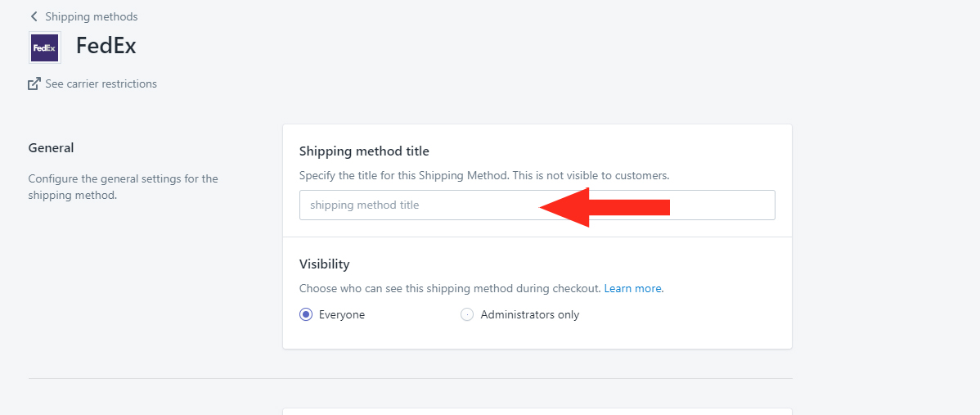Click the partially visible card below General
Viewport: 980px width, 415px height.
tap(537, 411)
